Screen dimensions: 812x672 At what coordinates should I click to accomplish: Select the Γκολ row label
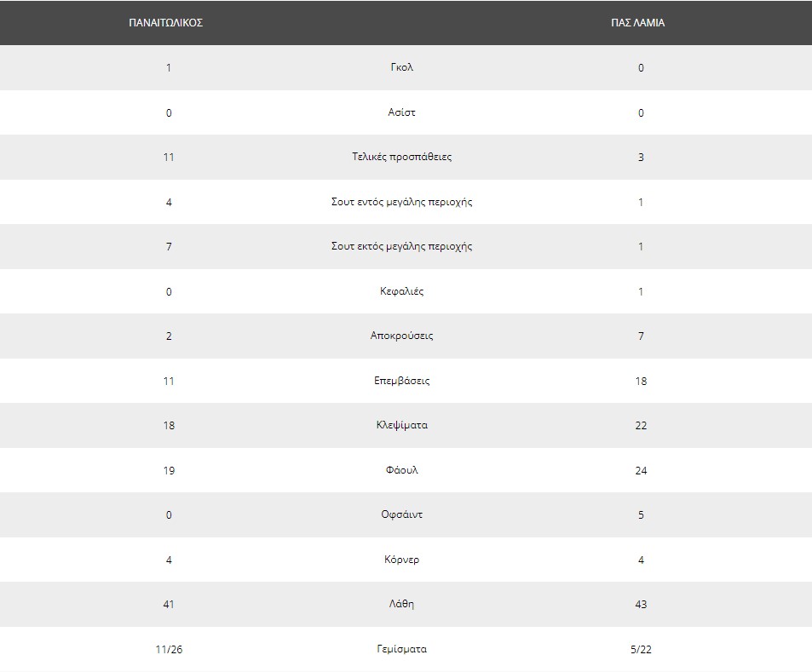(402, 67)
